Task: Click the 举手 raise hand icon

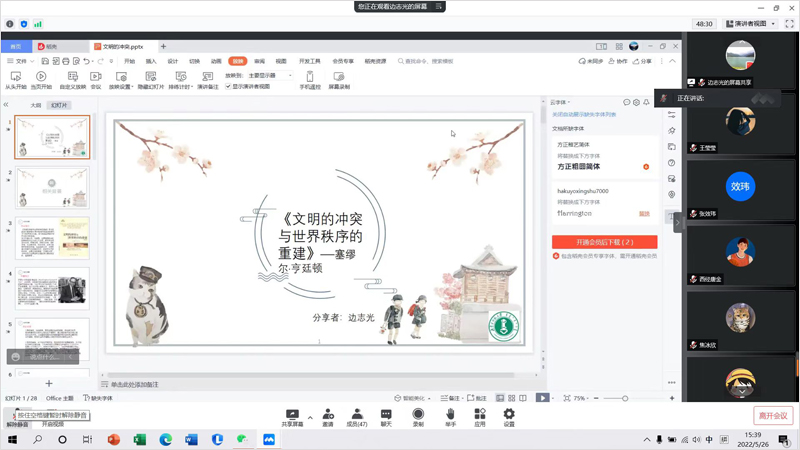Action: coord(450,417)
